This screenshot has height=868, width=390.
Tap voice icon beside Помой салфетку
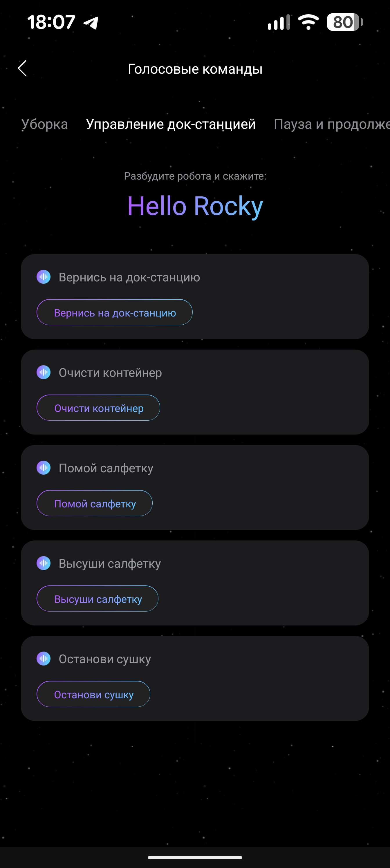pyautogui.click(x=44, y=468)
